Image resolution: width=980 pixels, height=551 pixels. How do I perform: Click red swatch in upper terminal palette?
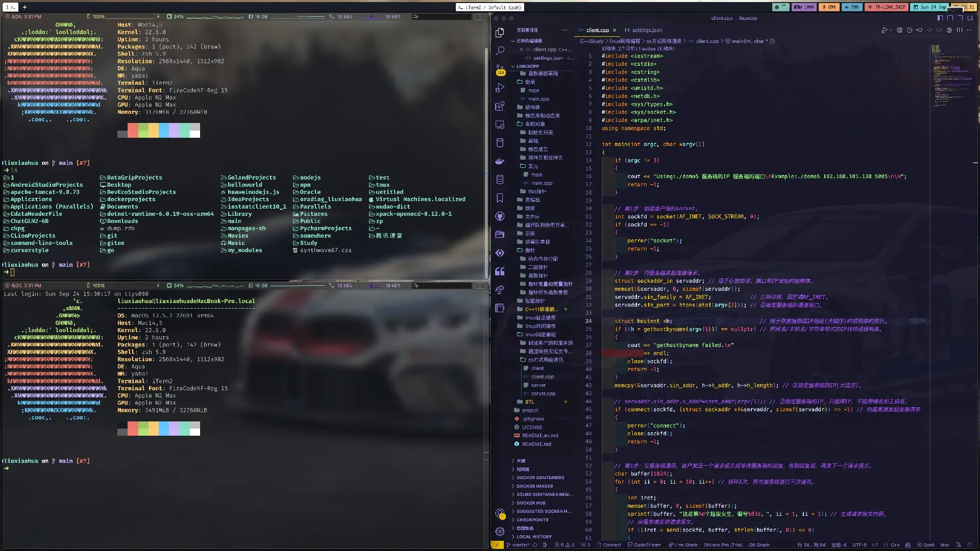click(133, 131)
